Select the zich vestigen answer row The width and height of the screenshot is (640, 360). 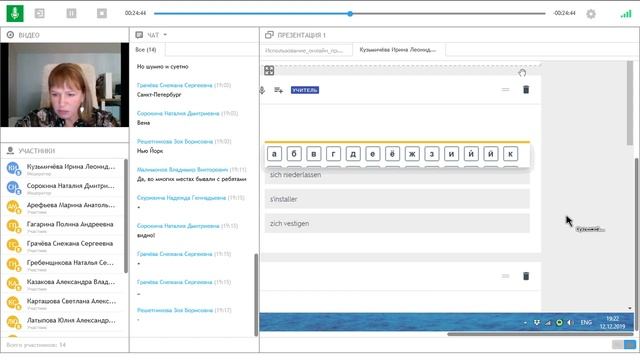point(397,223)
